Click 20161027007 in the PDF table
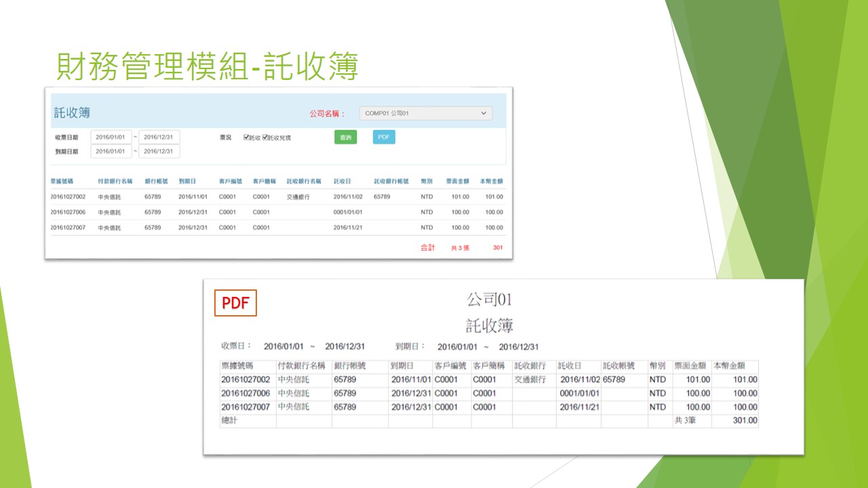This screenshot has width=868, height=488. [245, 407]
